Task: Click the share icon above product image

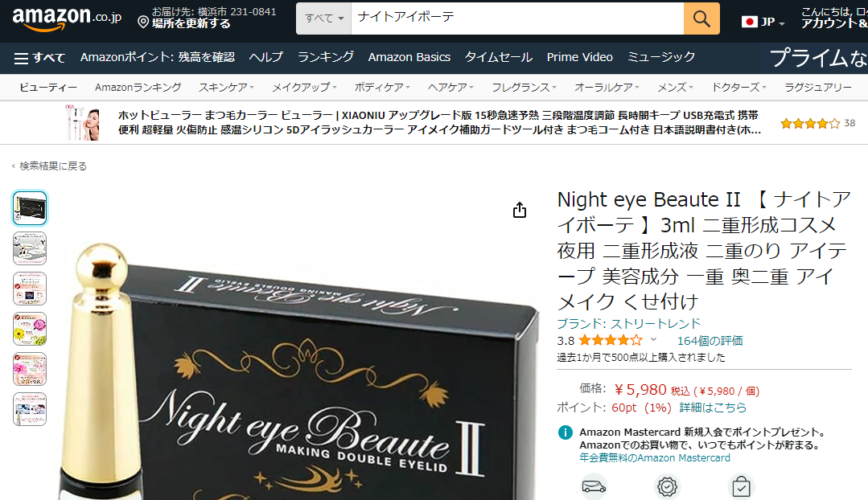Action: coord(519,210)
